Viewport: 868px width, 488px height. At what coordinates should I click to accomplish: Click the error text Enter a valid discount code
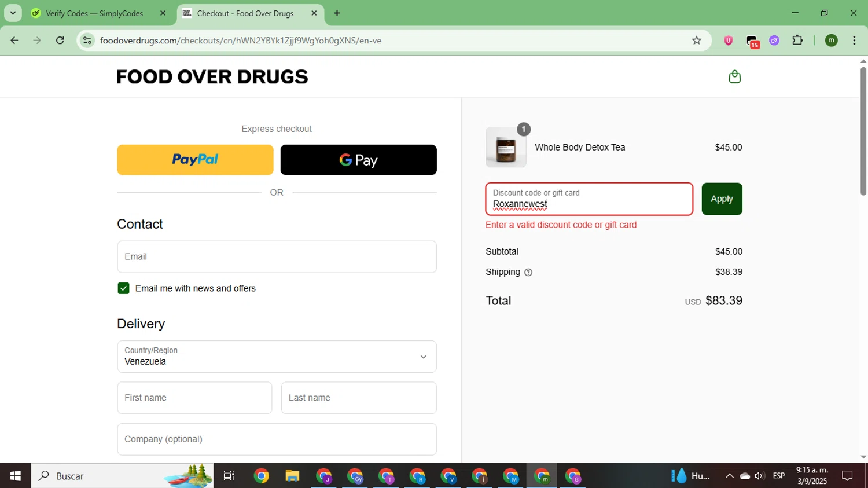point(561,225)
